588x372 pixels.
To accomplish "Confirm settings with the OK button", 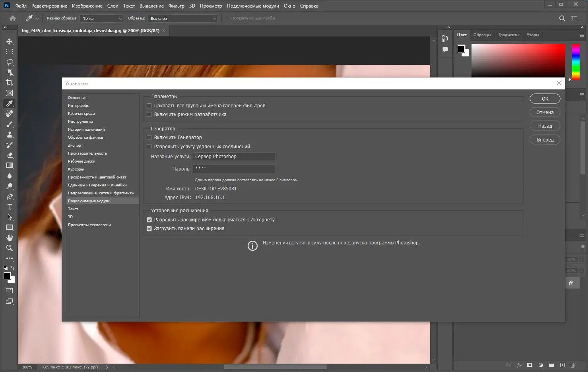I will point(545,99).
